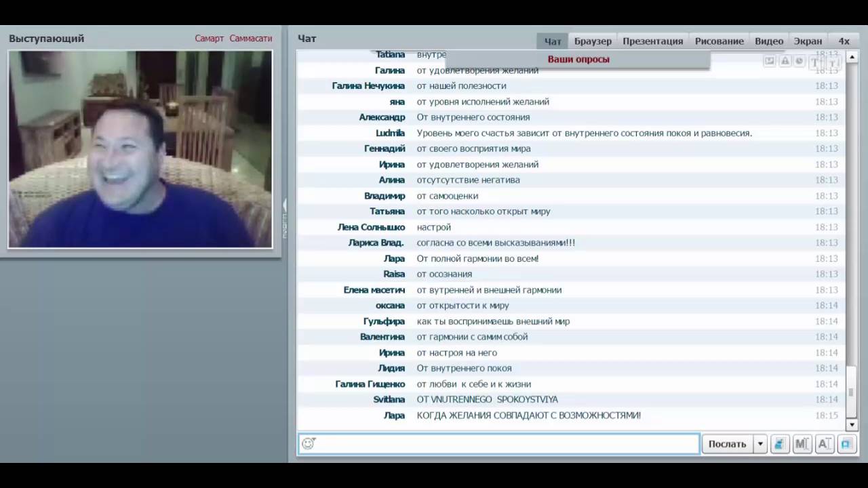Image resolution: width=868 pixels, height=488 pixels.
Task: Click username Лидия in chat
Action: 391,368
